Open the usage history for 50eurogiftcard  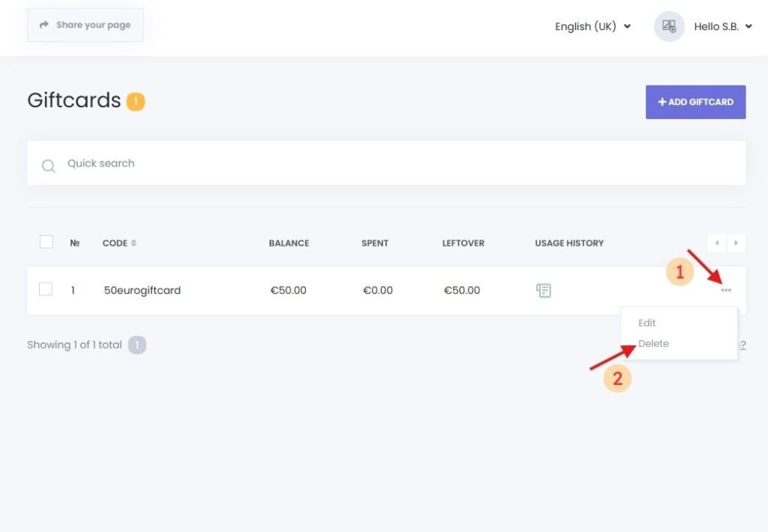[x=543, y=290]
